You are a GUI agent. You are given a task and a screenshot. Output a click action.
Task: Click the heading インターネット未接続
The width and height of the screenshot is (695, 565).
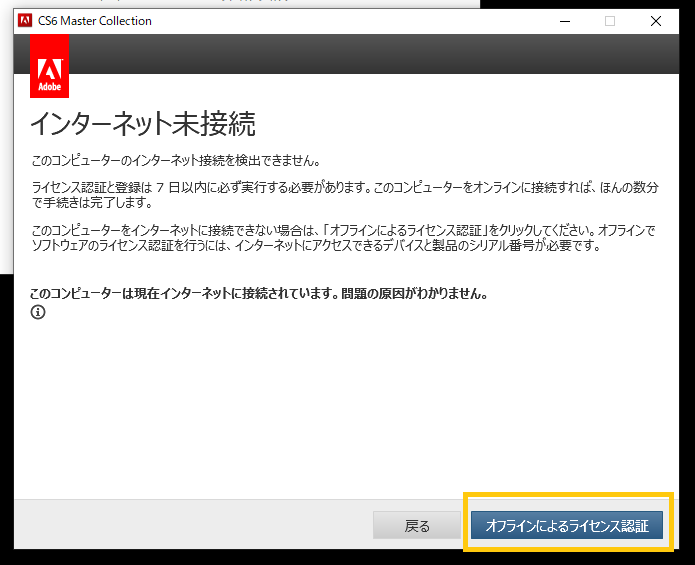pos(143,123)
